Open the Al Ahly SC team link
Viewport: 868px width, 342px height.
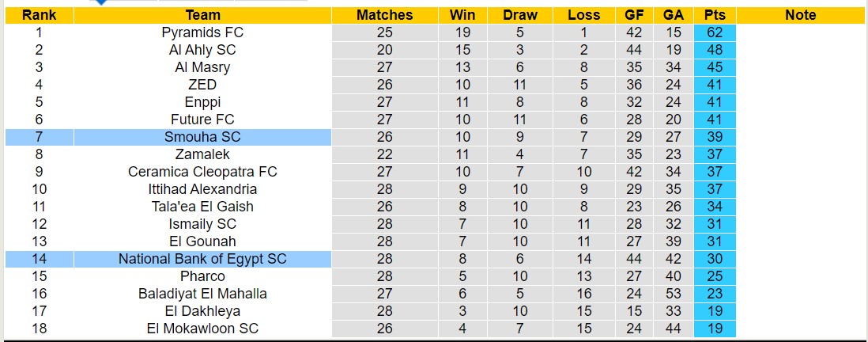202,50
